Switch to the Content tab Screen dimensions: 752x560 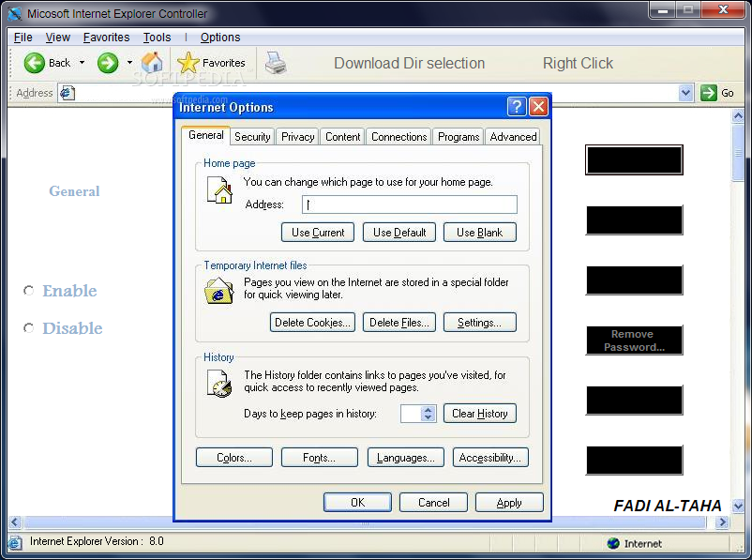tap(342, 137)
